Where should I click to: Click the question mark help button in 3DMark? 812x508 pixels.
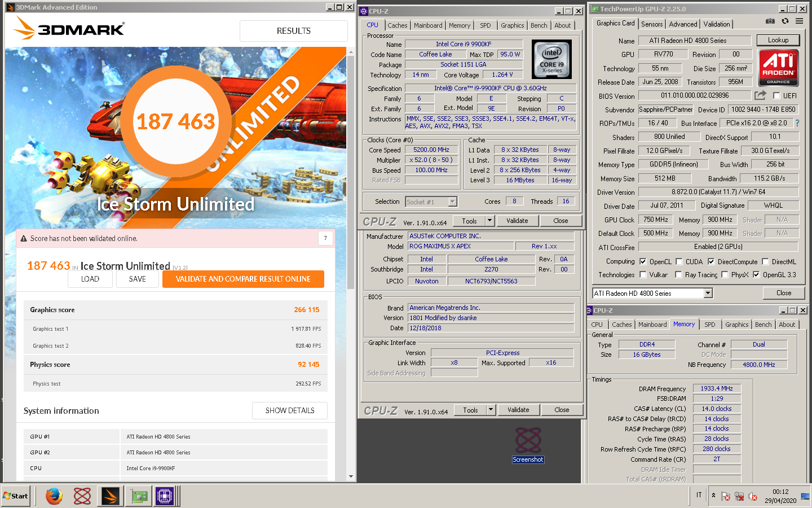pos(325,238)
